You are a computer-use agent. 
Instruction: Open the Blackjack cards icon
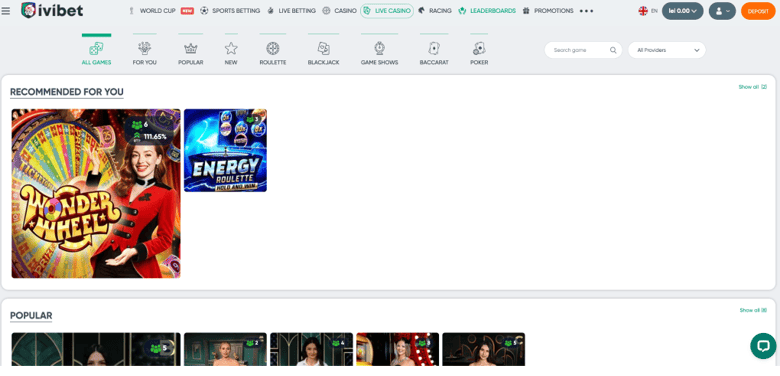323,48
